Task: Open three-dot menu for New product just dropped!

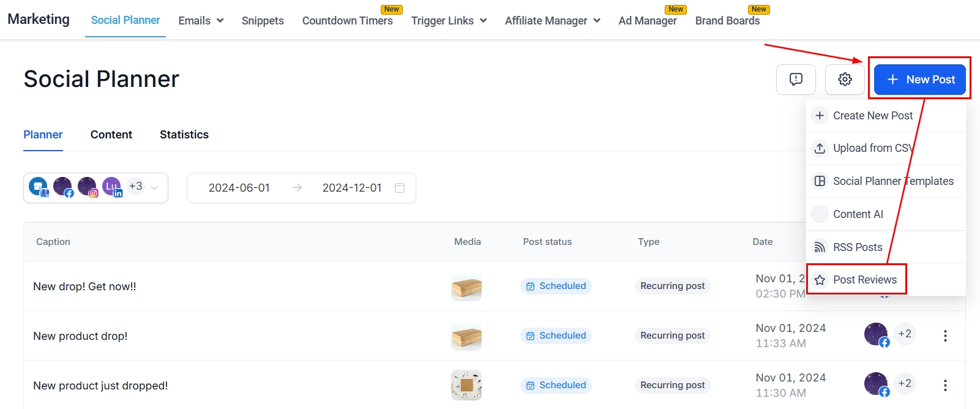Action: click(x=945, y=385)
